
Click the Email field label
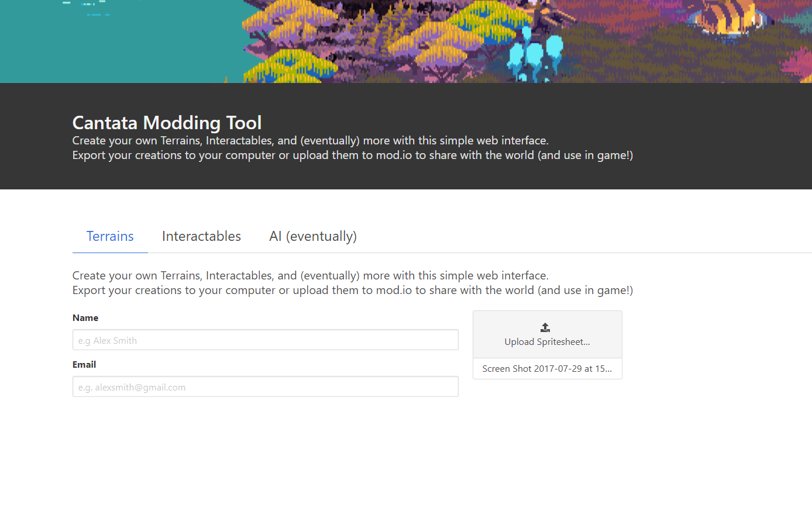[x=84, y=365]
